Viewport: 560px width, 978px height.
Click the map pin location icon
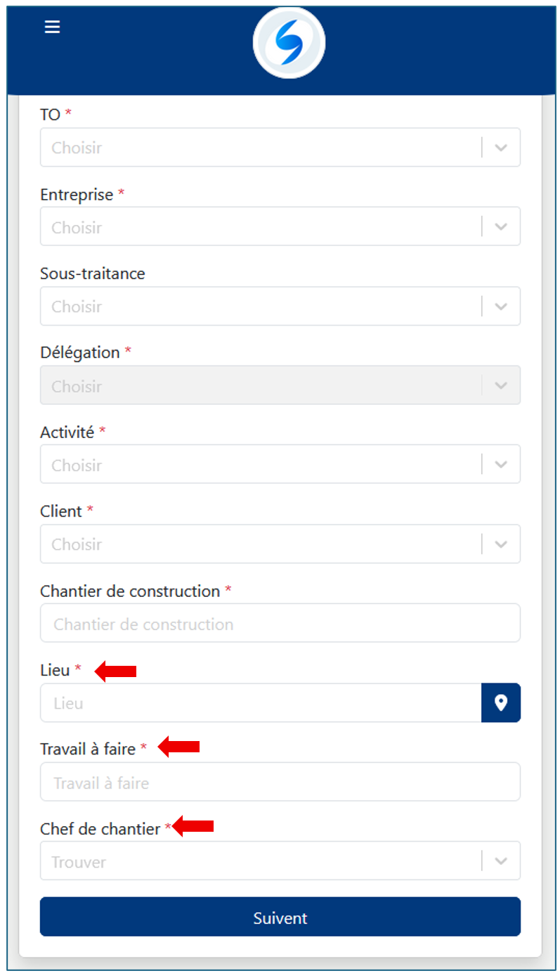click(x=500, y=702)
